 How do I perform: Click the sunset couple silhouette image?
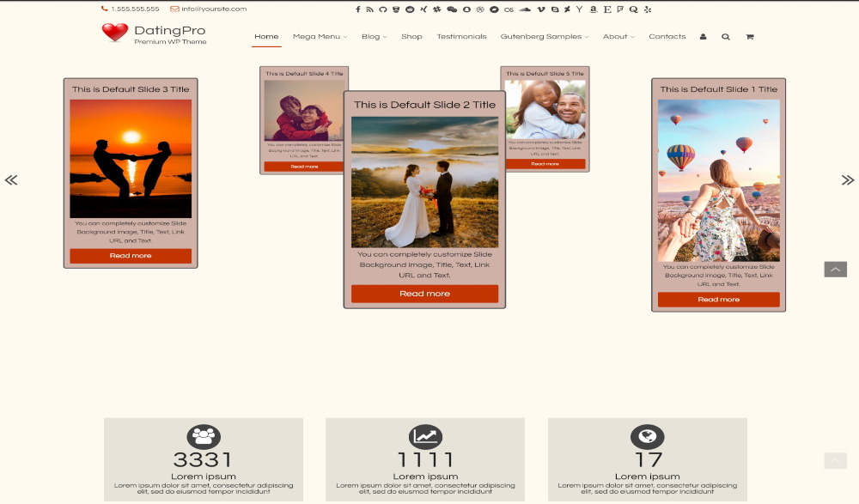coord(131,159)
